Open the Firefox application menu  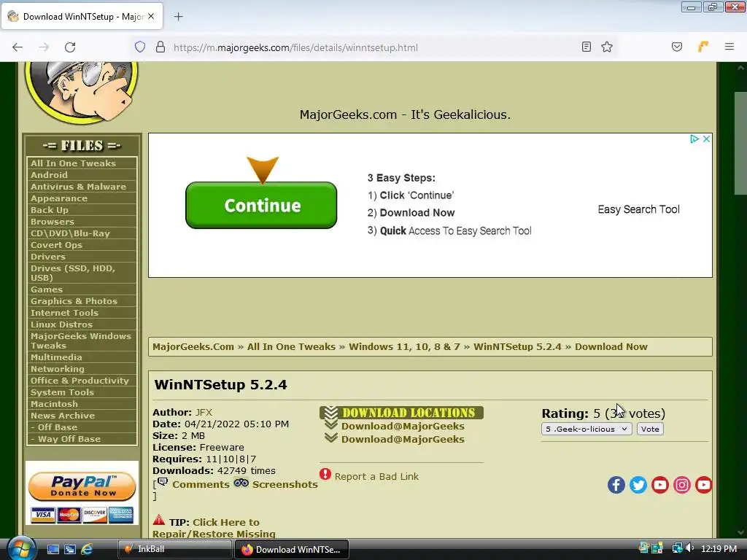(x=729, y=47)
